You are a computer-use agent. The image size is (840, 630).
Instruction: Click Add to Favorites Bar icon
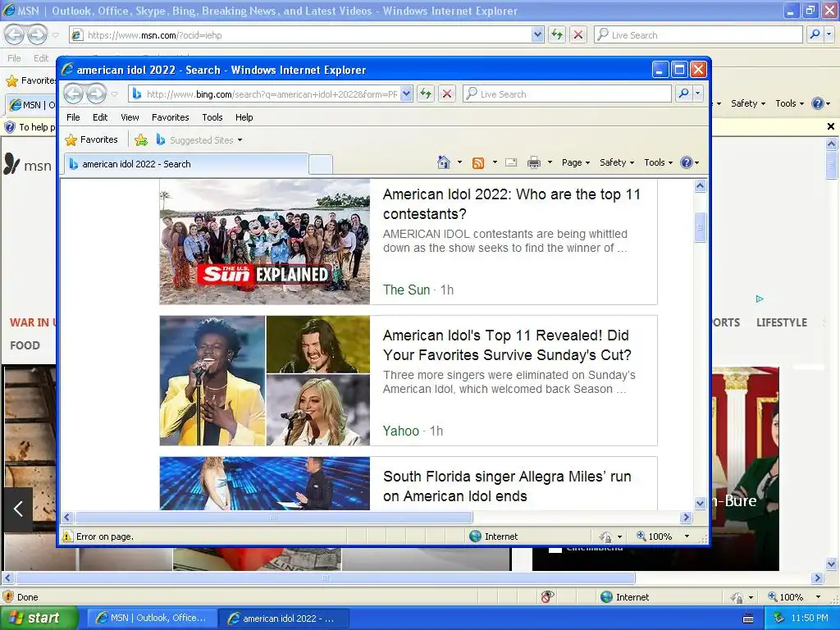coord(141,139)
